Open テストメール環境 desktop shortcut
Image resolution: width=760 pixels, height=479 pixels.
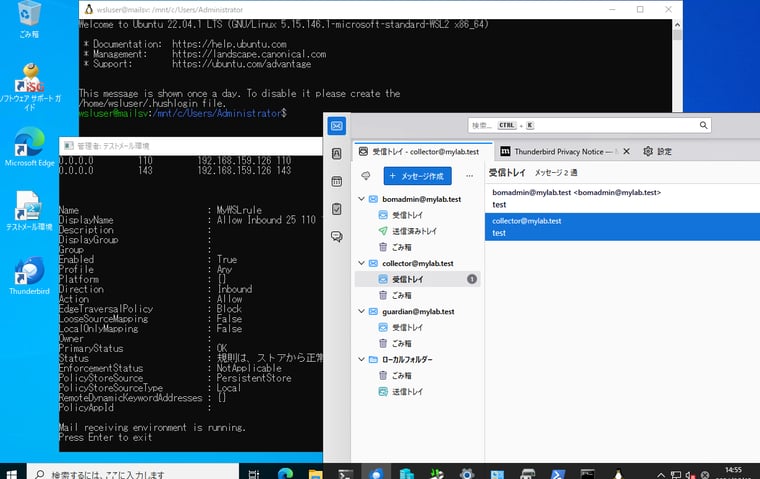tap(29, 211)
